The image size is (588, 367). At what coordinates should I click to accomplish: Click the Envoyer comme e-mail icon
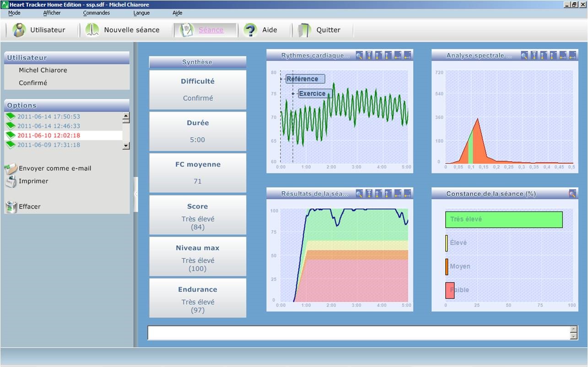[x=11, y=168]
